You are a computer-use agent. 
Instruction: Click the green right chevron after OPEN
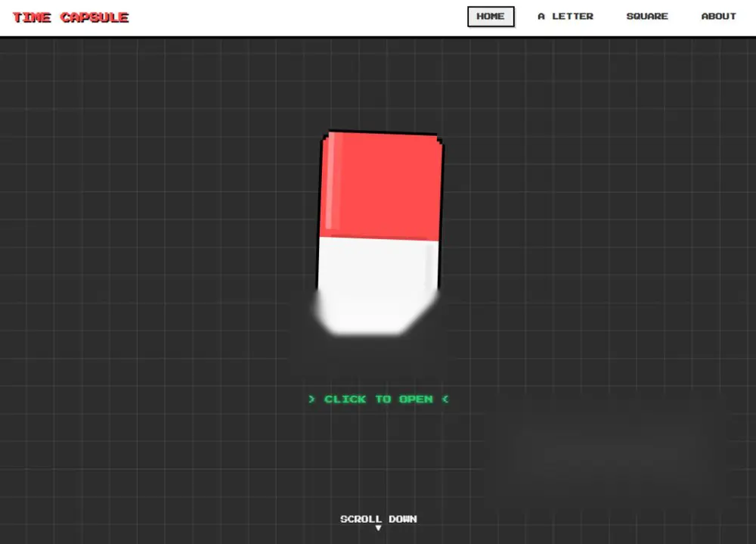pos(445,399)
